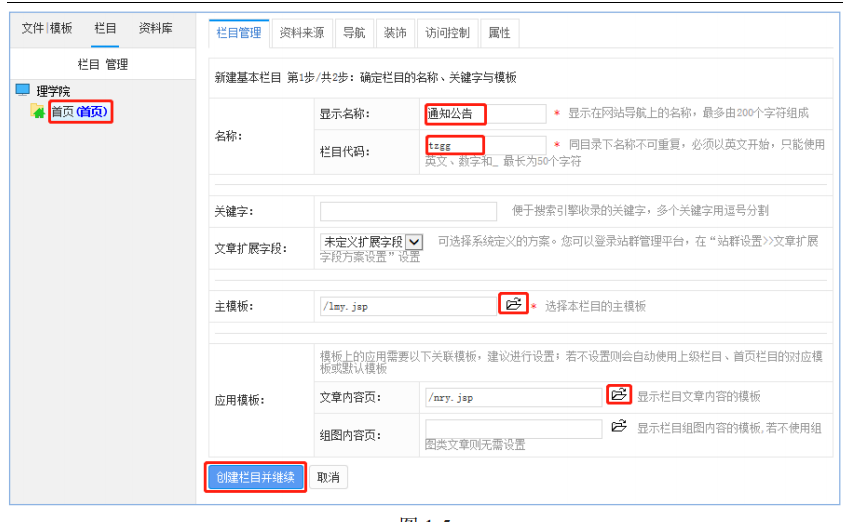Screen dimensions: 859x522
Task: Click the 文章内容页 field with /nry.jsp
Action: 514,397
